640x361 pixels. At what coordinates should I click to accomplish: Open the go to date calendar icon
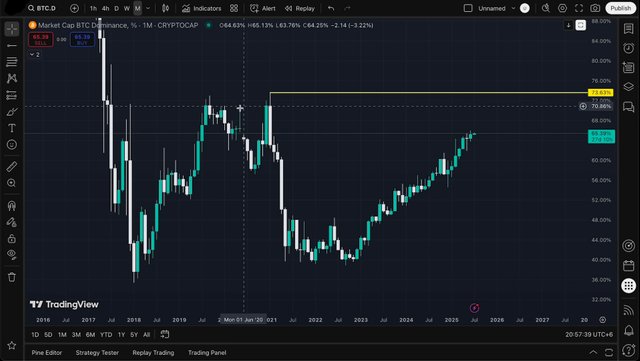[164, 334]
